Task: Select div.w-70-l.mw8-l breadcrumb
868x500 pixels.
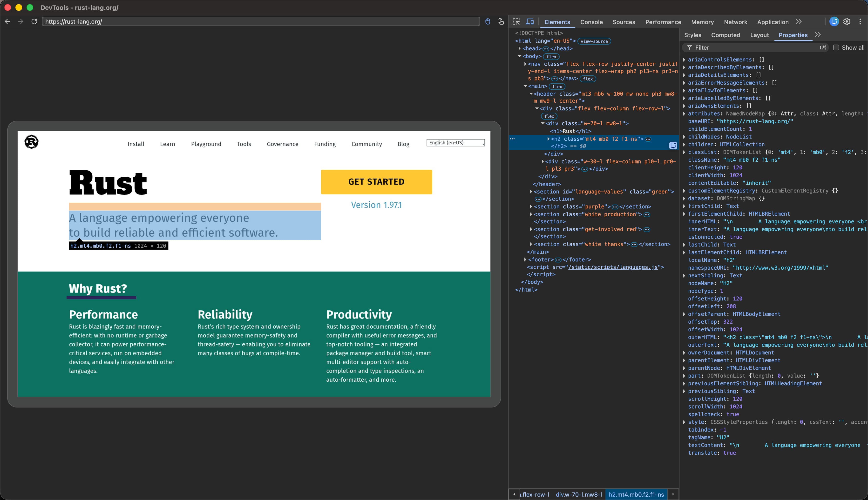Action: (579, 494)
